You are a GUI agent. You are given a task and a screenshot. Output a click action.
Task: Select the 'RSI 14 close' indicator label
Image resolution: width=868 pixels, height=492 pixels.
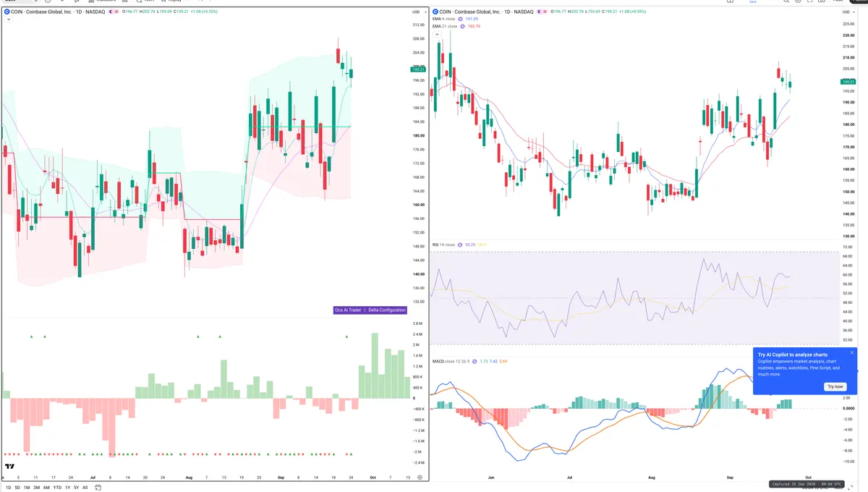click(444, 245)
